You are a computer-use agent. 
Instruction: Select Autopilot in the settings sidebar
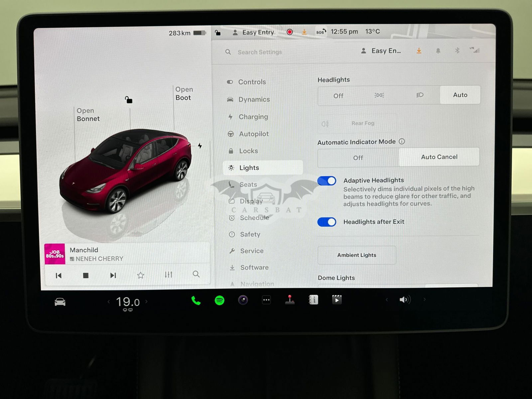(x=254, y=134)
